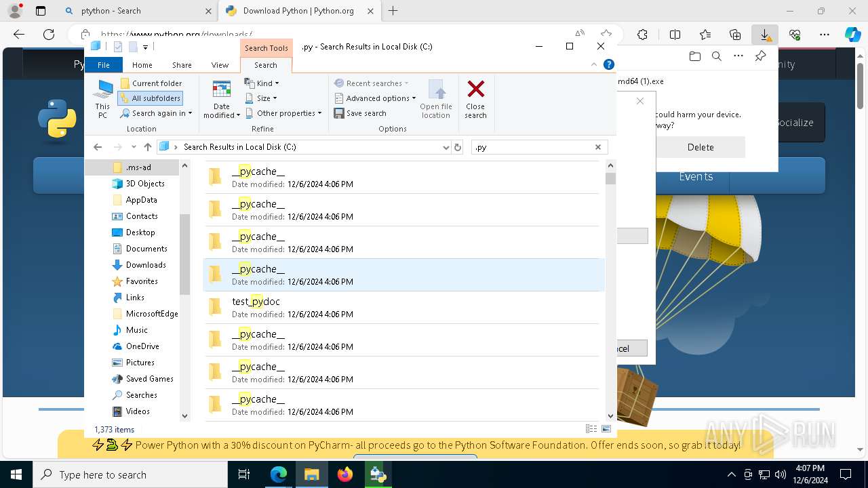Switch to the Share ribbon tab
The width and height of the screenshot is (868, 488).
pos(182,65)
